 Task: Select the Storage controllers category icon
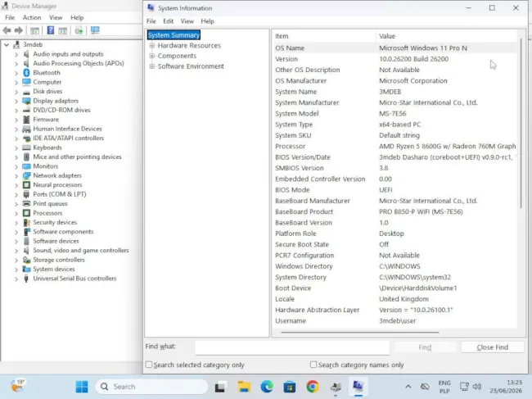pyautogui.click(x=26, y=260)
